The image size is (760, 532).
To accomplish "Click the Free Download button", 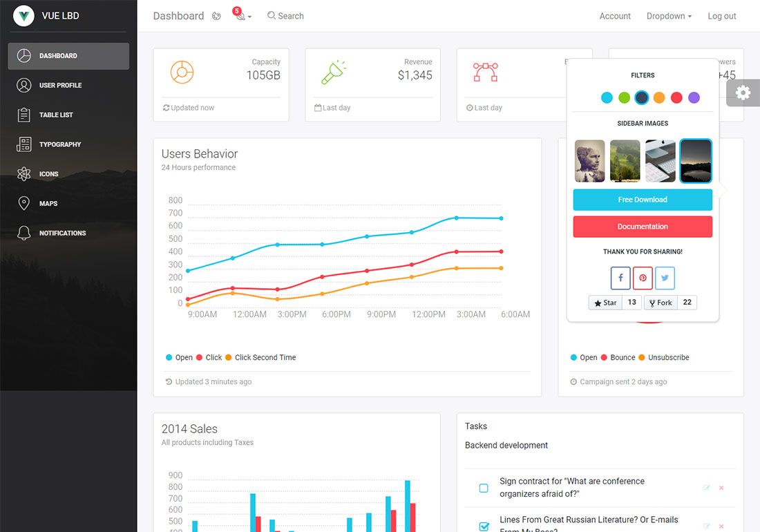I will coord(643,200).
